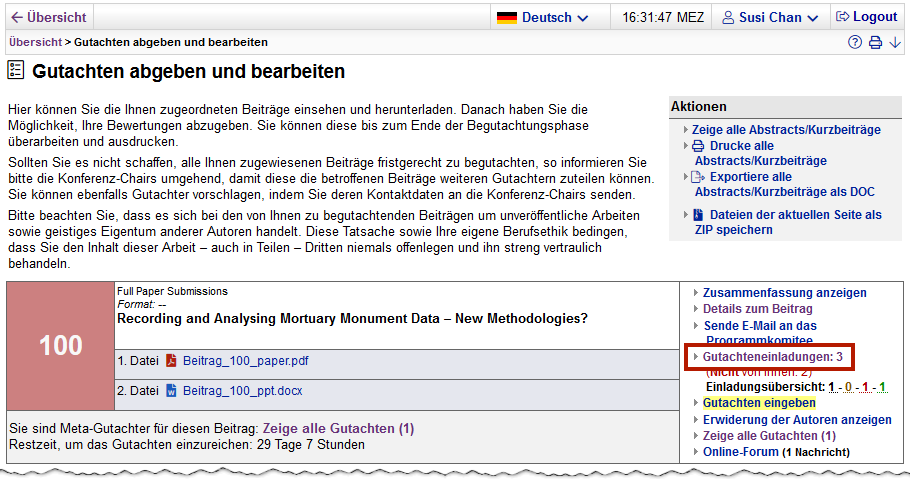The height and width of the screenshot is (479, 910).
Task: Click the PDF icon for Beitrag_100_paper
Action: pos(171,361)
